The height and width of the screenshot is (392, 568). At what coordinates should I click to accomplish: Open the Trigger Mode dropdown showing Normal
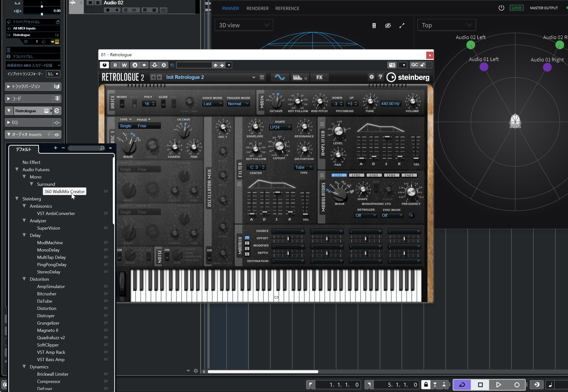[x=238, y=104]
